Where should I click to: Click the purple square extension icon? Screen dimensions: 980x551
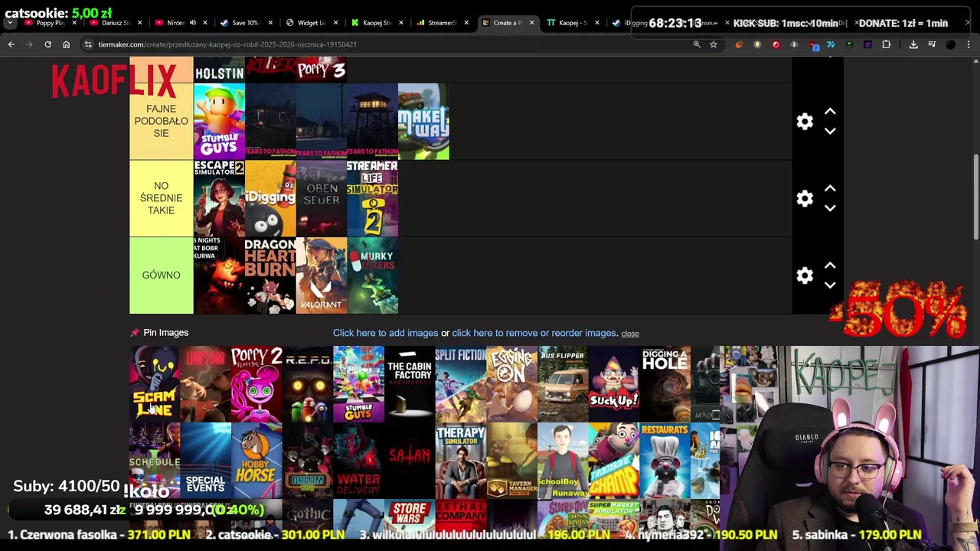[x=867, y=44]
